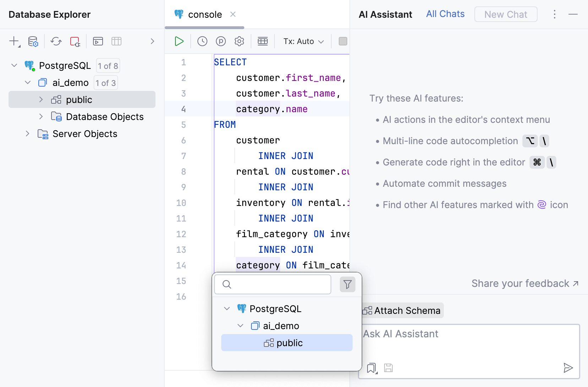Viewport: 588px width, 387px height.
Task: Click the in-editor results table icon
Action: click(x=263, y=42)
